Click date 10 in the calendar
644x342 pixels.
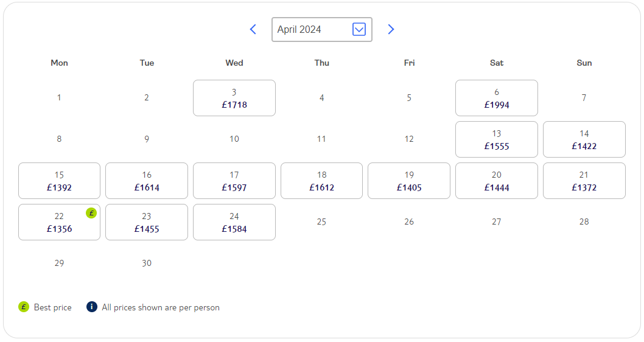click(234, 139)
